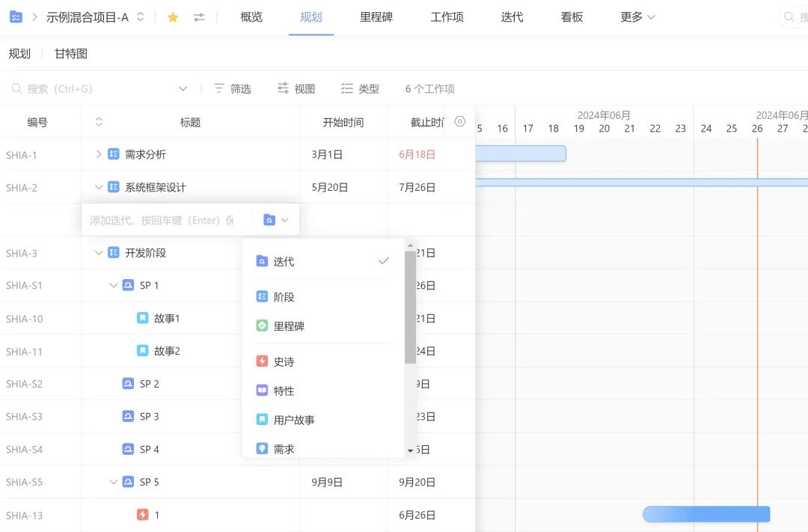Click the SP 3 iteration icon
Screen dimensions: 808x532
[x=129, y=416]
